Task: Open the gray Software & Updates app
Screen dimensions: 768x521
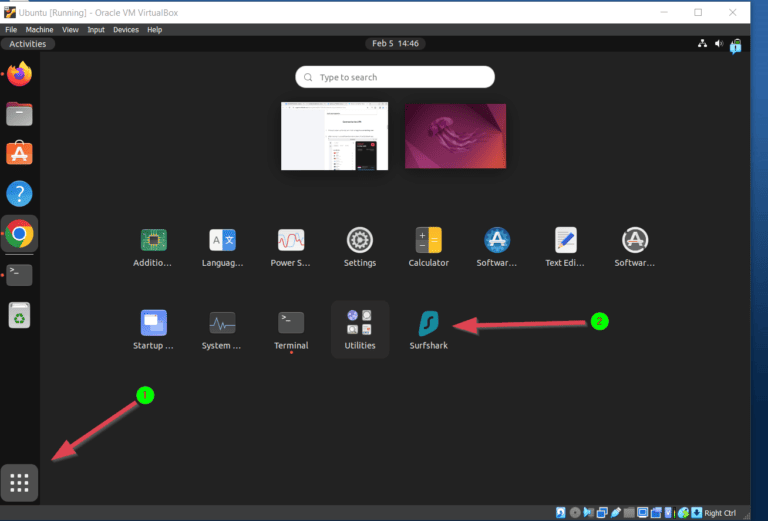Action: tap(635, 248)
